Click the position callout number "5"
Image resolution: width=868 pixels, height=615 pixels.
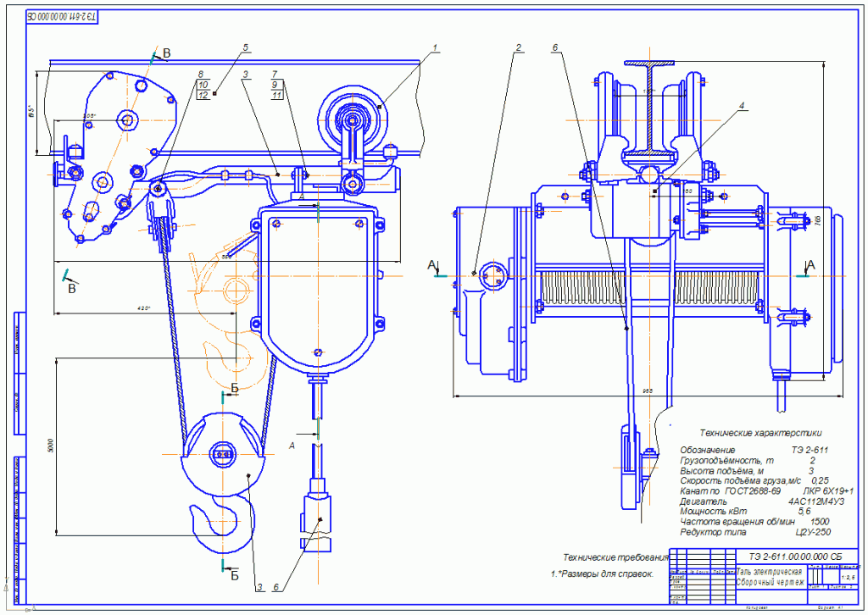pyautogui.click(x=245, y=47)
